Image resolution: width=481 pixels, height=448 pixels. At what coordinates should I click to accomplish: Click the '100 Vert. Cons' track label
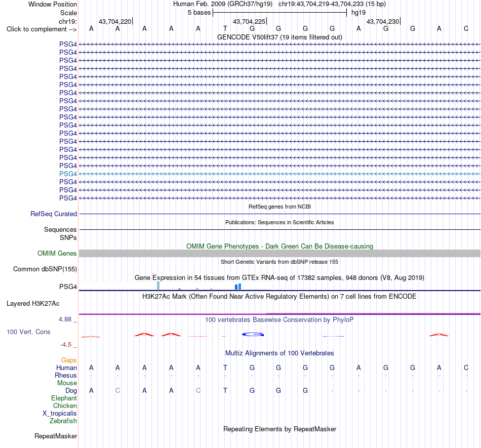click(28, 332)
